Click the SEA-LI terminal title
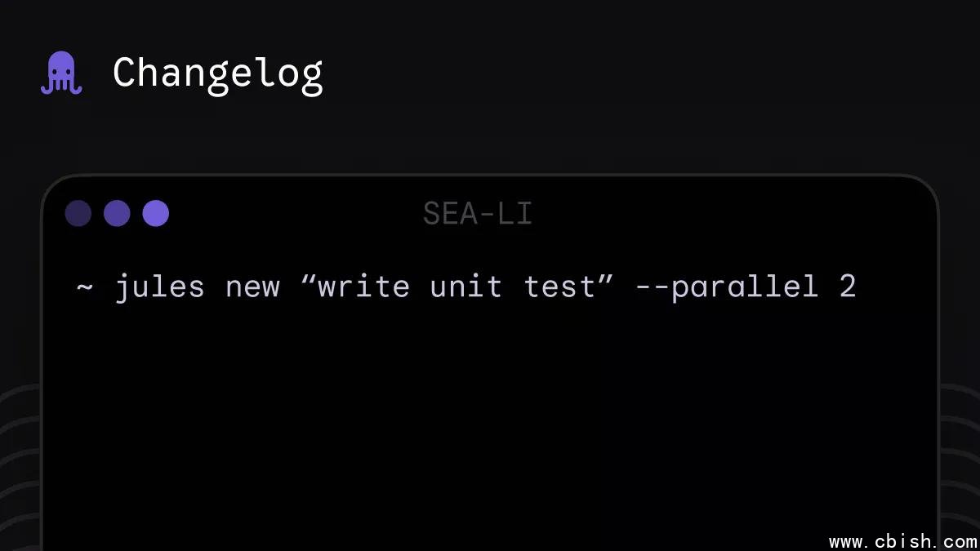The width and height of the screenshot is (980, 551). (x=478, y=214)
